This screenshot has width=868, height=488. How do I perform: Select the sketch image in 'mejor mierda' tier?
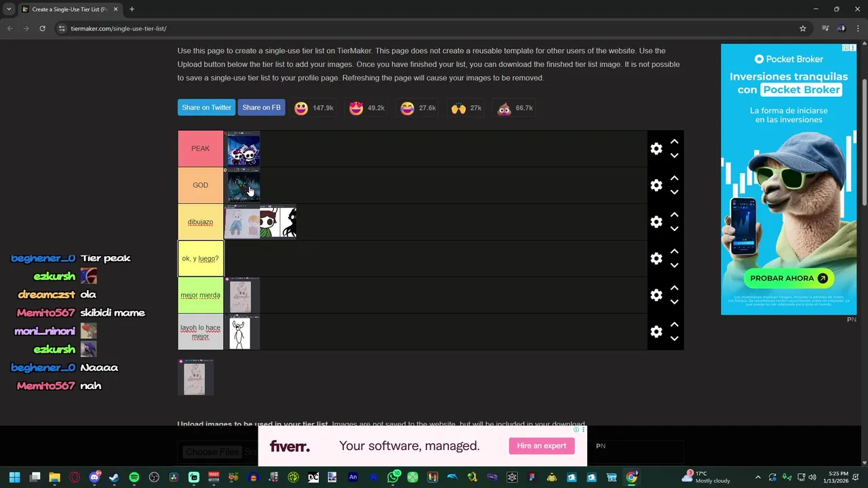[242, 296]
